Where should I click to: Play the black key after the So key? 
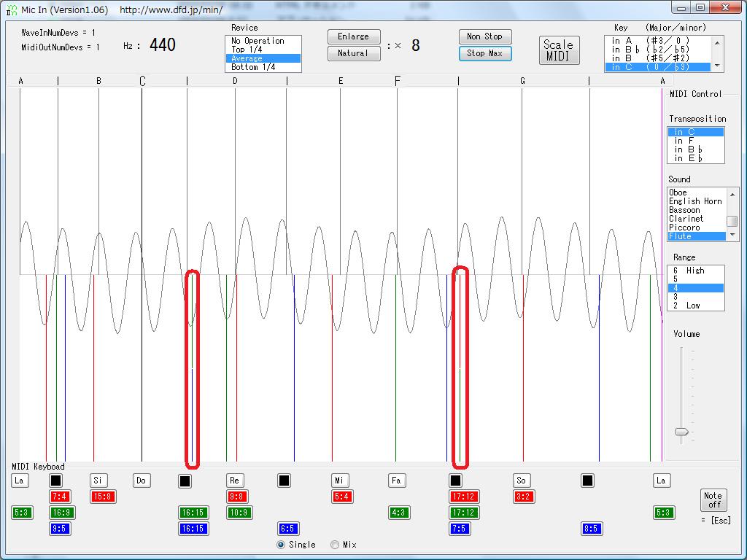pyautogui.click(x=587, y=481)
